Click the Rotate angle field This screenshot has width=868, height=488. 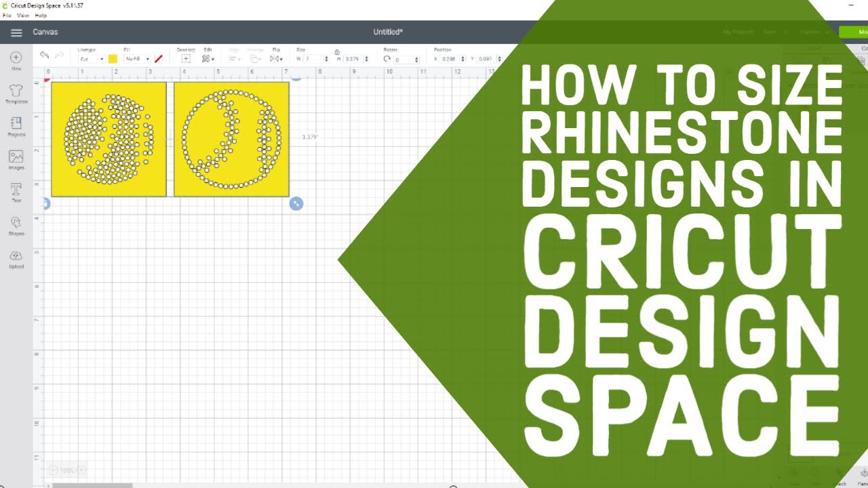click(404, 60)
